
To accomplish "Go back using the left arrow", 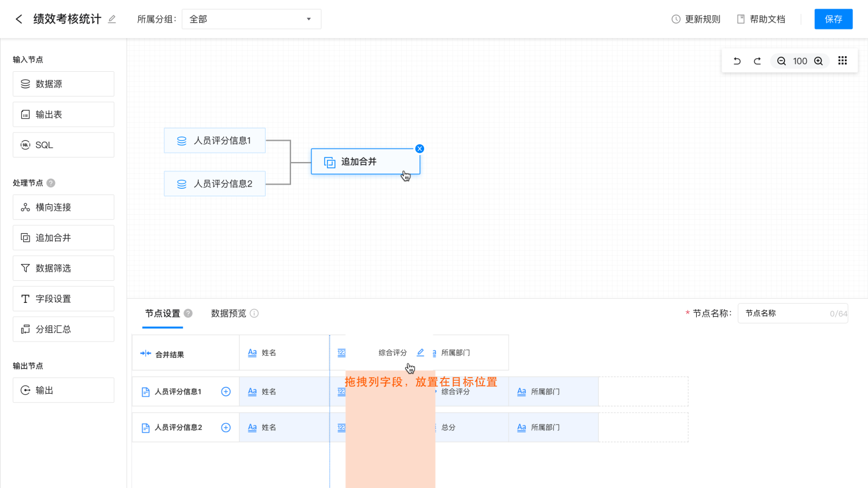I will [x=19, y=19].
